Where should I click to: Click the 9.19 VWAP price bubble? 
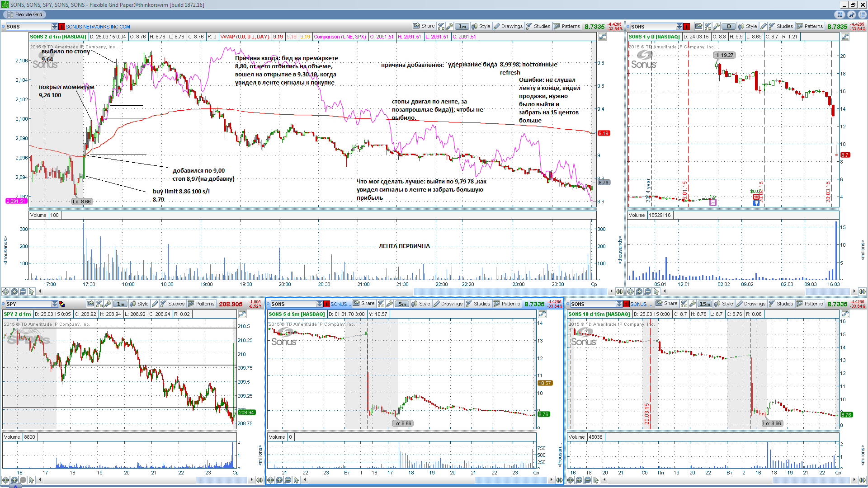coord(604,133)
